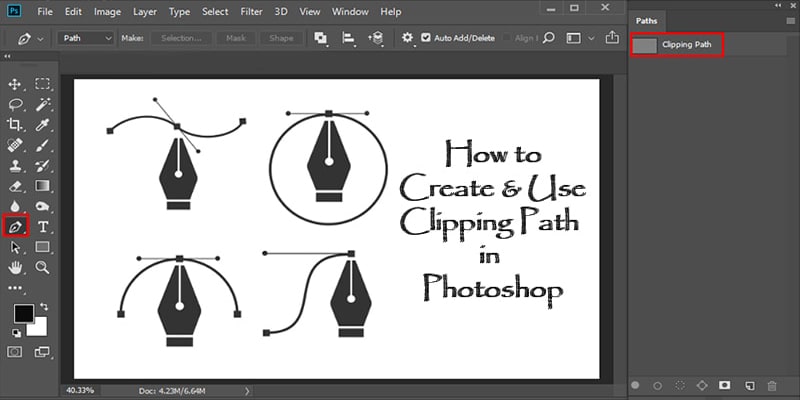The width and height of the screenshot is (800, 400).
Task: Select the Rectangle shape tool
Action: [42, 247]
